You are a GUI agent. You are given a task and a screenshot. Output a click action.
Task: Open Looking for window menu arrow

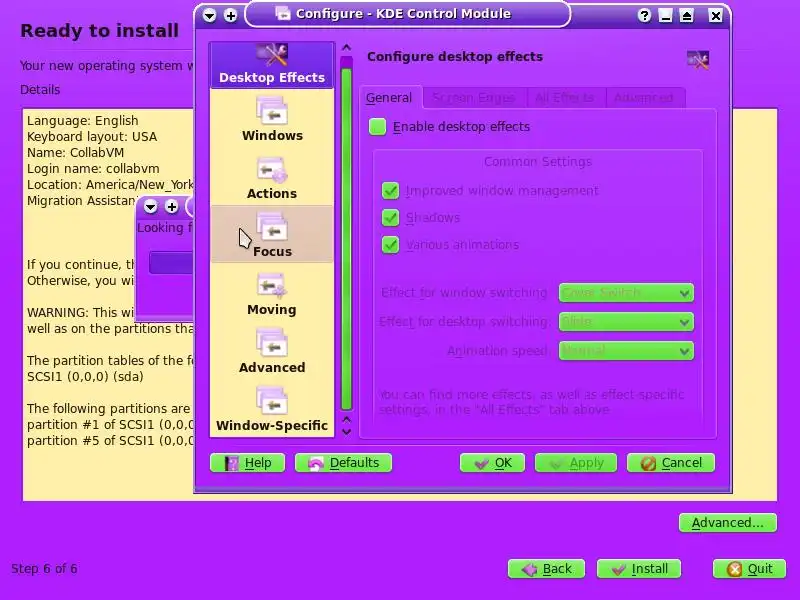coord(151,207)
